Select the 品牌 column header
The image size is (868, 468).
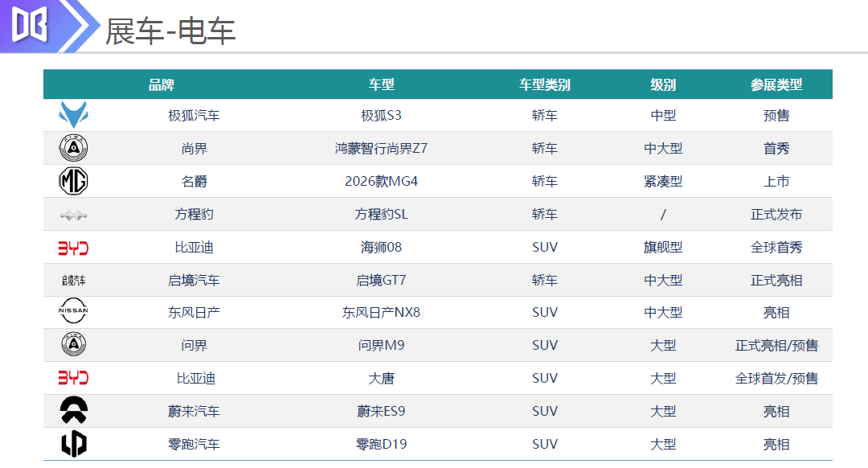[161, 84]
